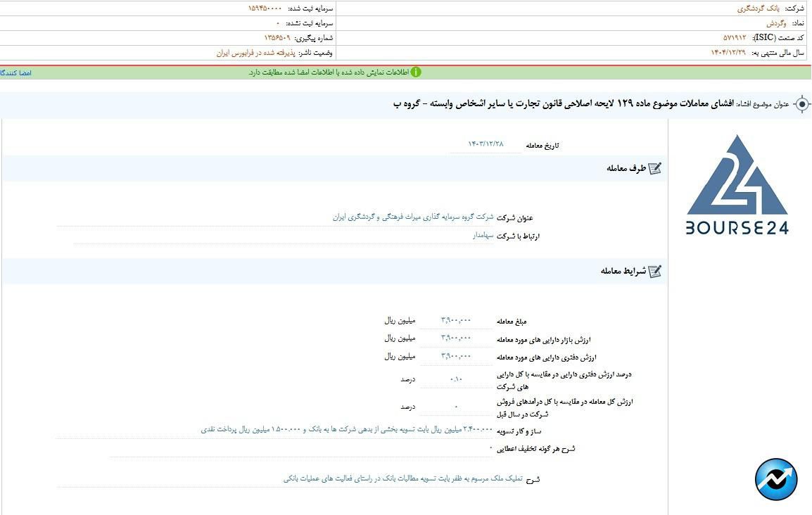Select the طرف معامله section heading
The image size is (812, 515).
click(x=626, y=168)
